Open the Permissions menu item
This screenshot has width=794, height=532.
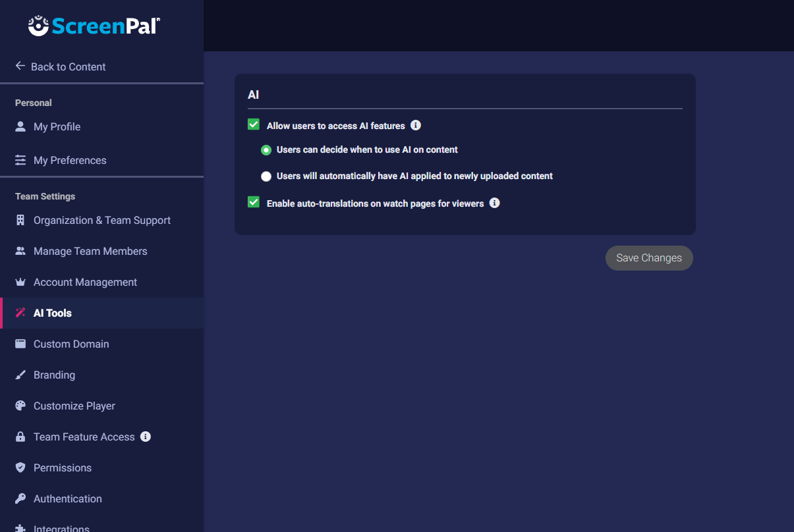click(x=63, y=467)
